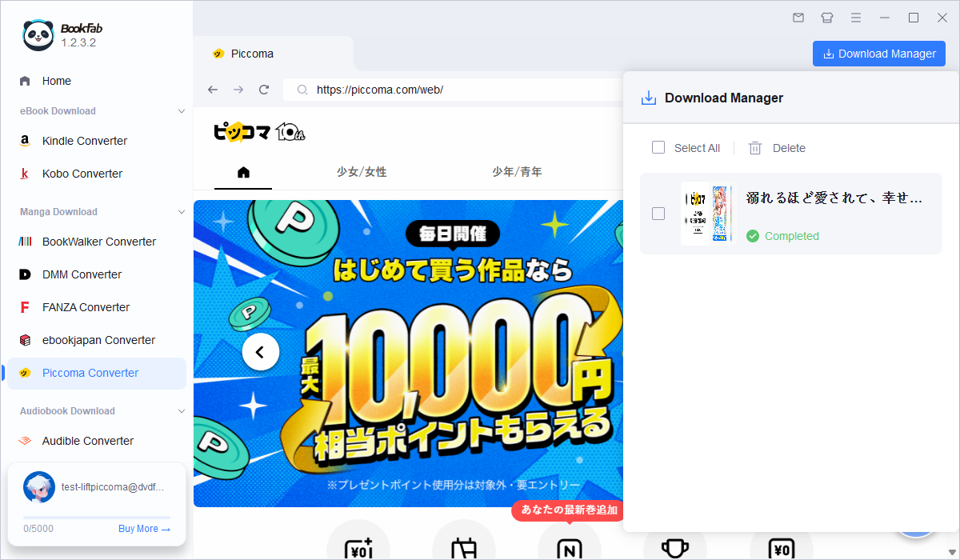Image resolution: width=960 pixels, height=560 pixels.
Task: Collapse the eBook Download section
Action: click(182, 111)
